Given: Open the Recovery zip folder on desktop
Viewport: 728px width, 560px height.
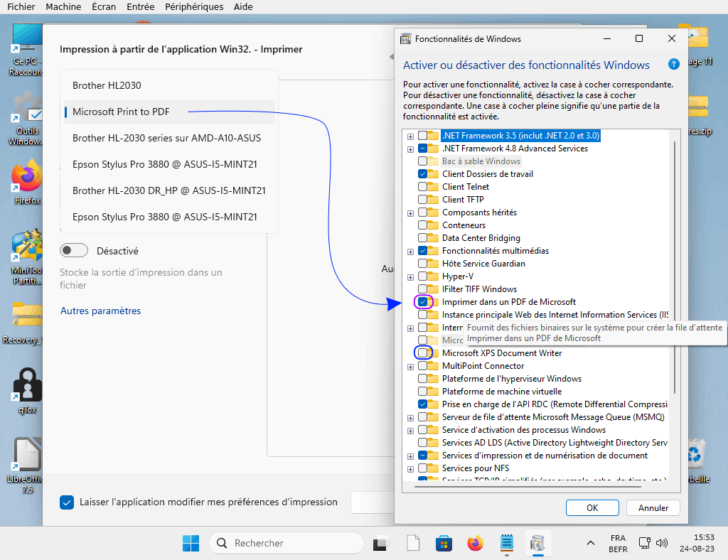Looking at the screenshot, I should (26, 323).
